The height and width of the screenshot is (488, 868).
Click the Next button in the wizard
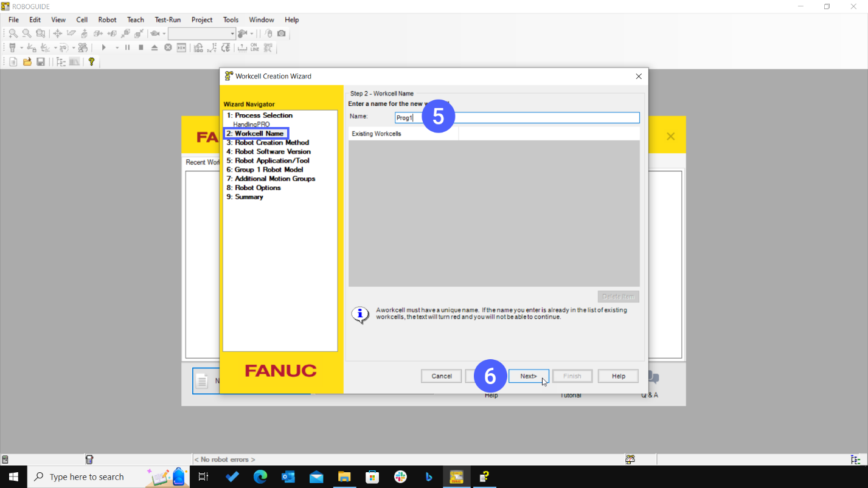[x=528, y=376]
